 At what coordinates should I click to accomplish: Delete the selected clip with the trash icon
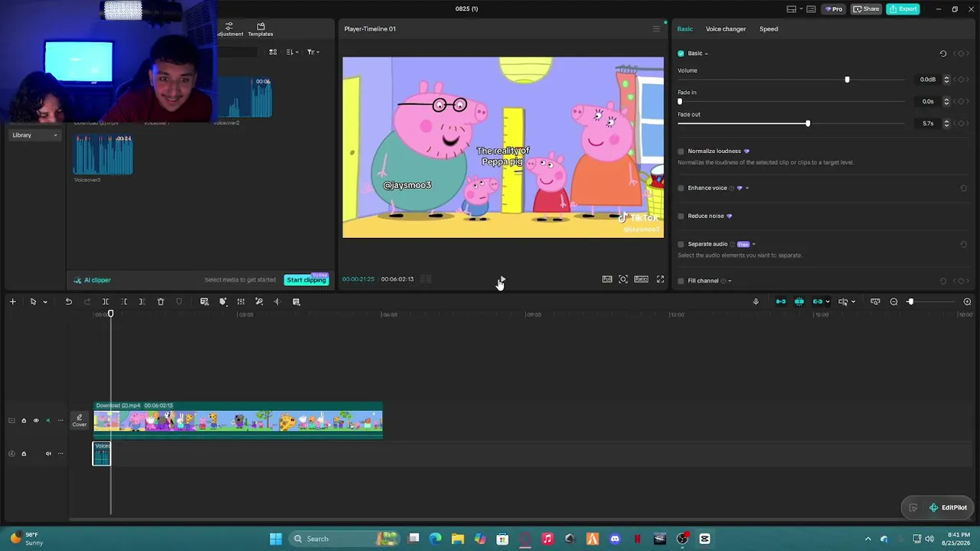[161, 302]
